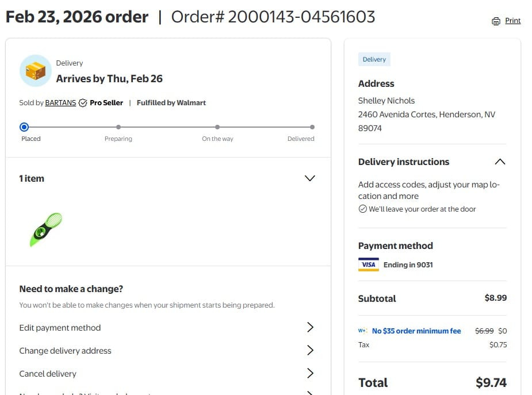Click the Visa card icon
This screenshot has width=532, height=395.
point(368,264)
